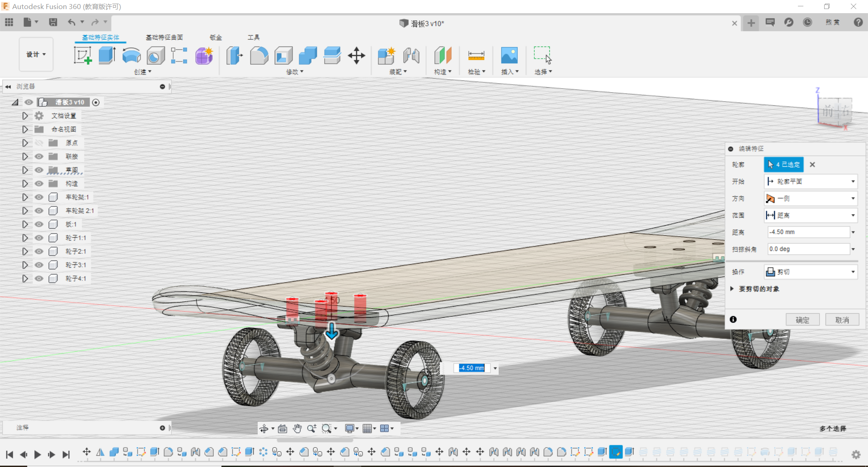Open the data panel grid icon
The image size is (868, 467).
(9, 22)
